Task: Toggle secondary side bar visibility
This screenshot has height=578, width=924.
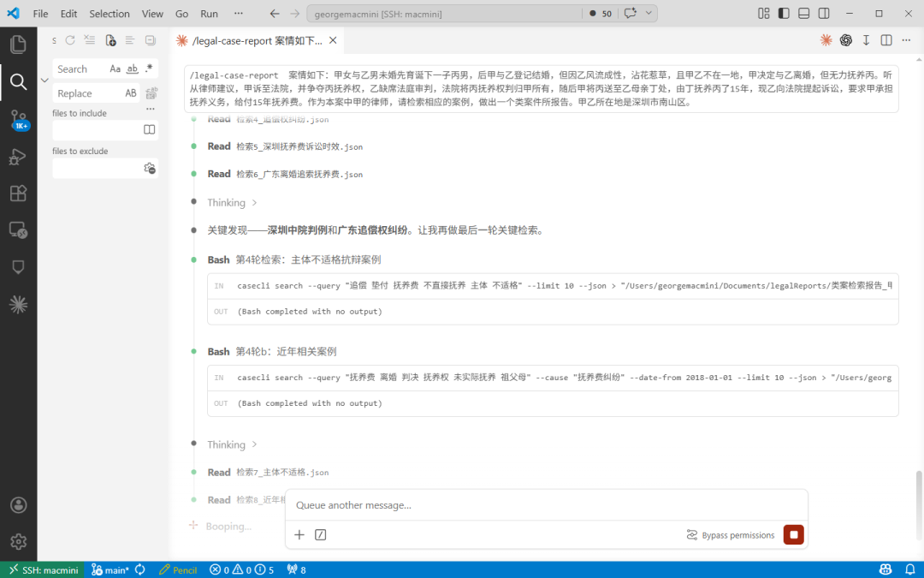Action: pos(824,14)
